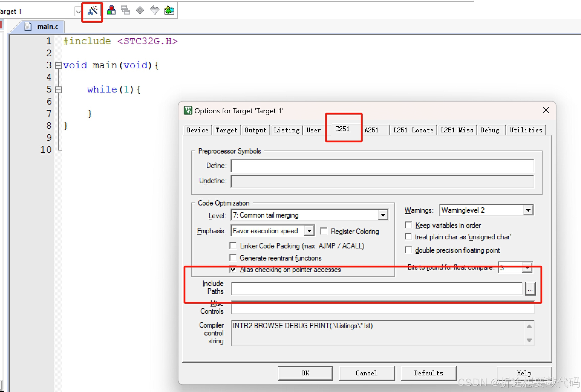Click the Define input field
Image resolution: width=581 pixels, height=392 pixels.
tap(382, 166)
